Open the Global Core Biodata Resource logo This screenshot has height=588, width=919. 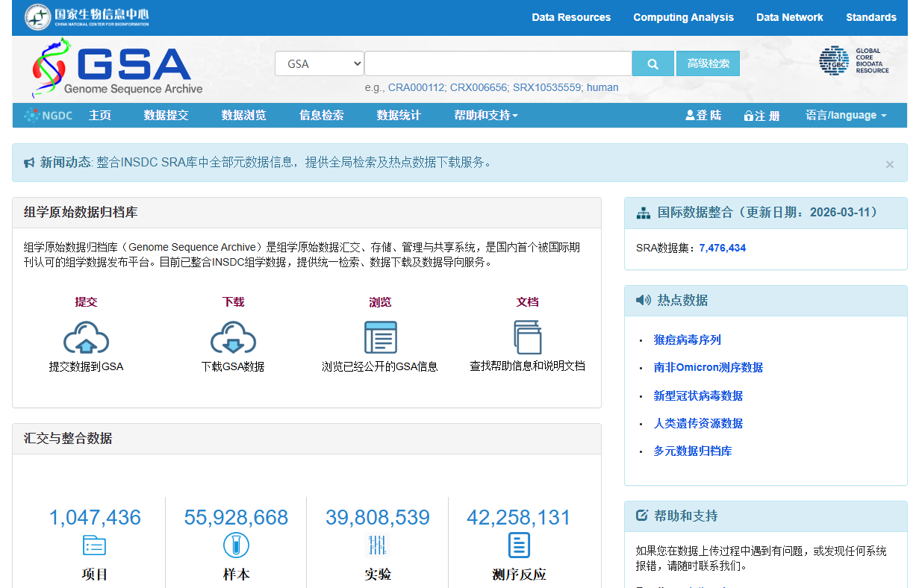(854, 61)
